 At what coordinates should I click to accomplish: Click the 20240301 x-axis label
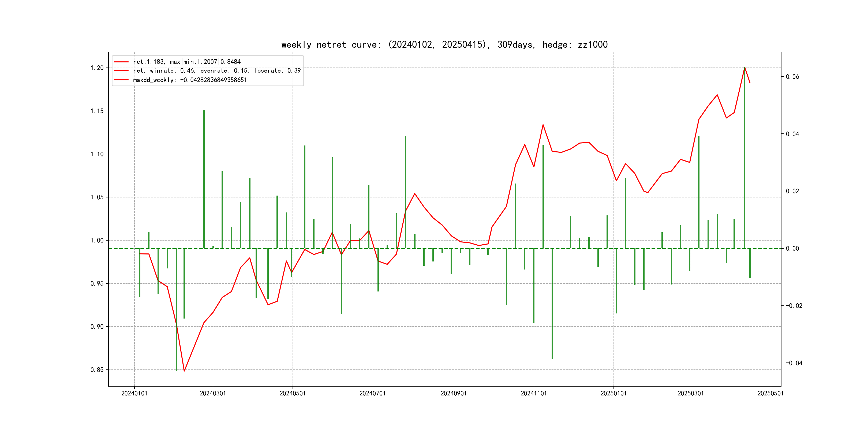(213, 393)
